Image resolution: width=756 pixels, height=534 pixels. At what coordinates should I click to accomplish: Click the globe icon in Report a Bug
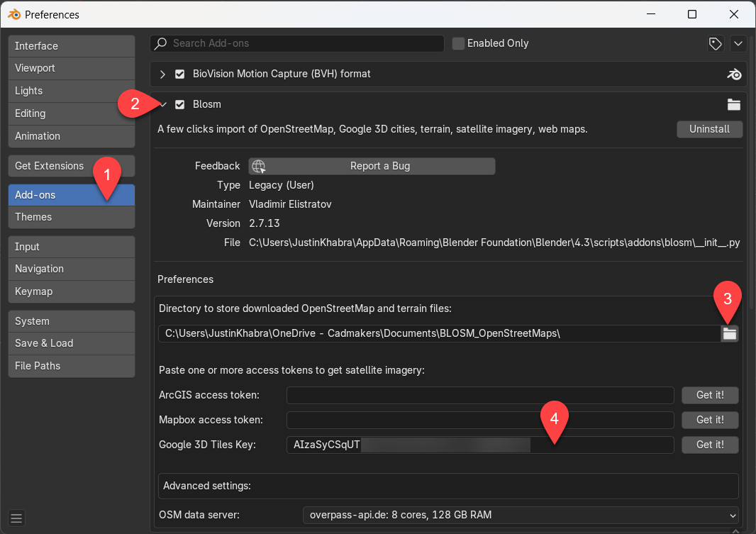259,166
